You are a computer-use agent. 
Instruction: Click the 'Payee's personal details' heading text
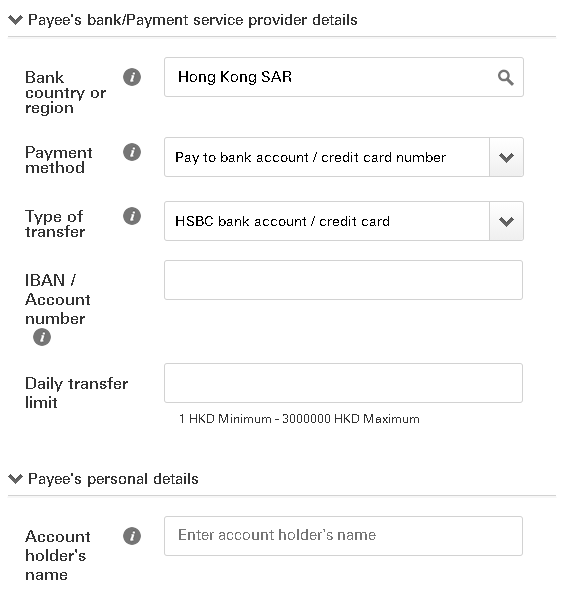(113, 479)
